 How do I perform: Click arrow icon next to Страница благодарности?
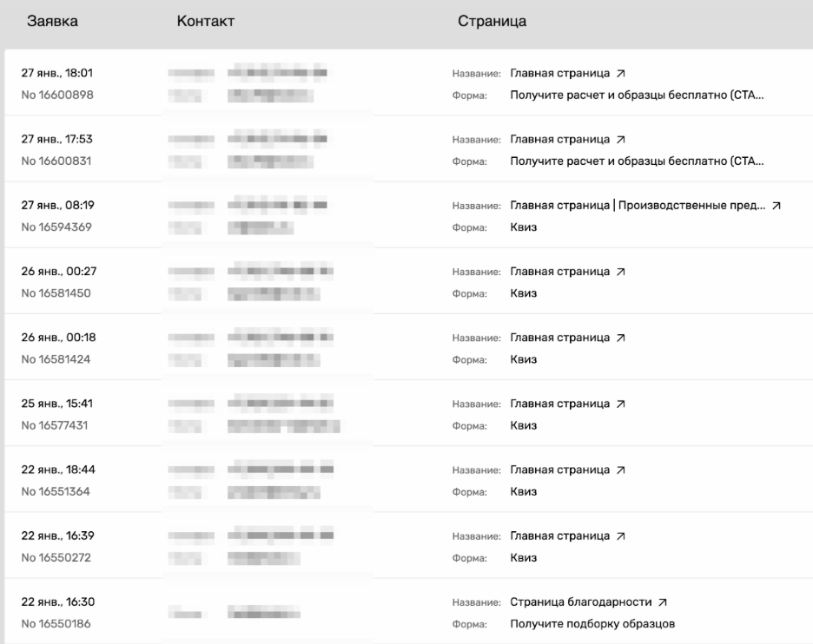pyautogui.click(x=663, y=602)
